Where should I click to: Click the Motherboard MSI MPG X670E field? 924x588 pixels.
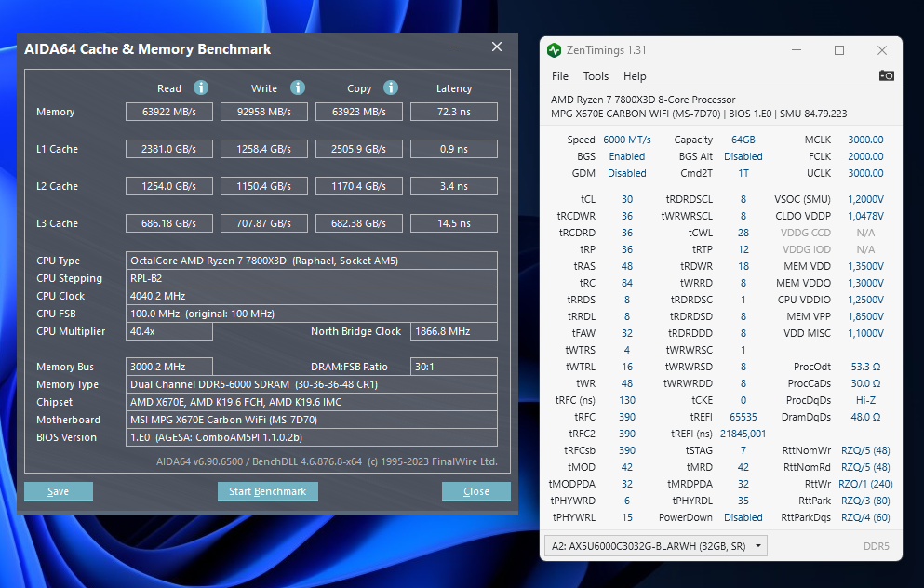(x=311, y=420)
